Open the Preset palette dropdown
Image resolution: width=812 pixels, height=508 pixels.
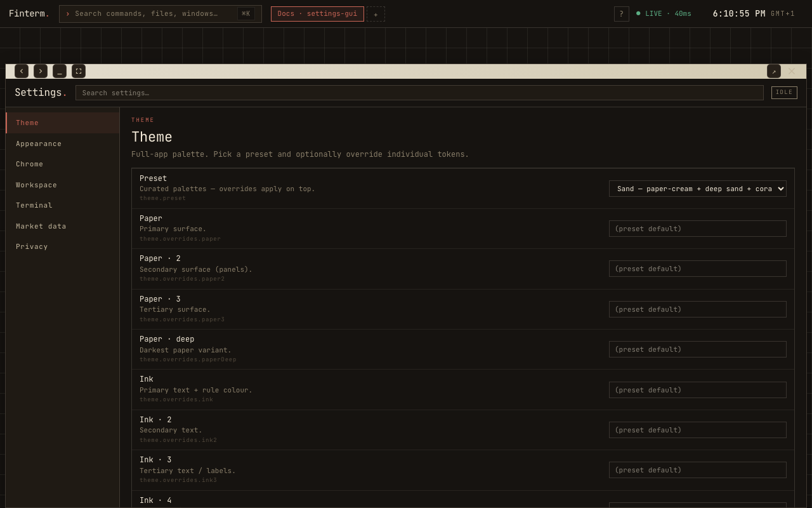click(698, 189)
